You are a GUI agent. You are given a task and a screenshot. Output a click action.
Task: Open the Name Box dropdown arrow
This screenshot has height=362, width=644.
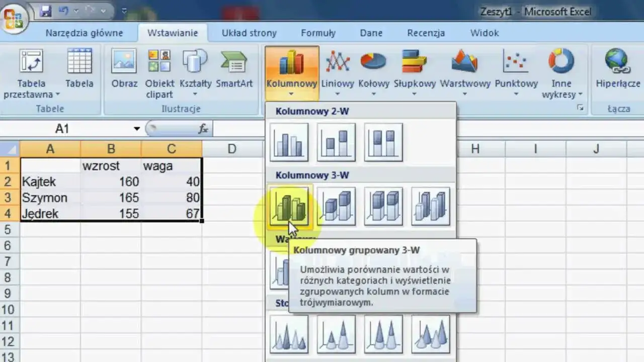point(136,129)
